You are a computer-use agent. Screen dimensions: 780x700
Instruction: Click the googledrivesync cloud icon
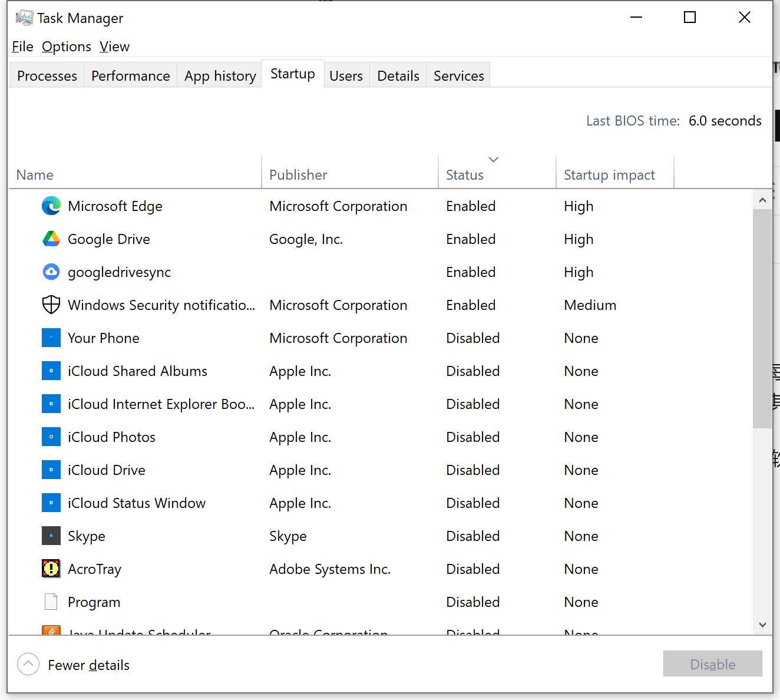tap(51, 272)
